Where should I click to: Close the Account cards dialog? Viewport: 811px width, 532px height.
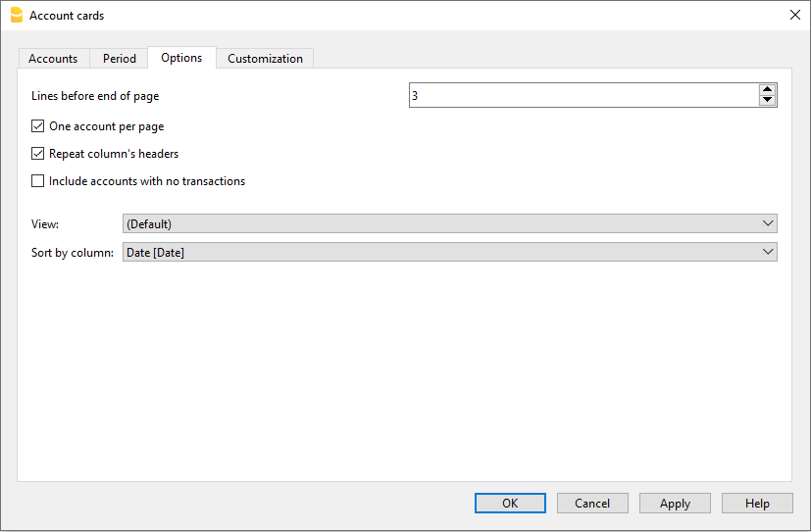click(x=795, y=15)
